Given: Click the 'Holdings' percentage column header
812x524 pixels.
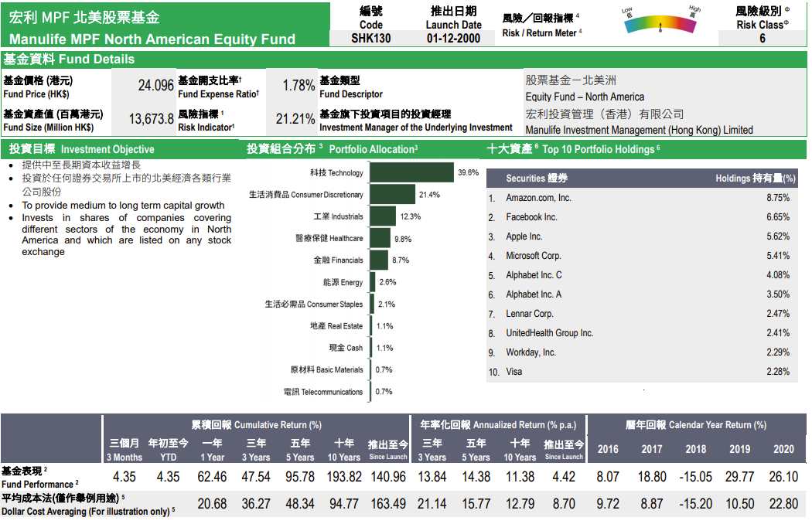Looking at the screenshot, I should pyautogui.click(x=756, y=178).
